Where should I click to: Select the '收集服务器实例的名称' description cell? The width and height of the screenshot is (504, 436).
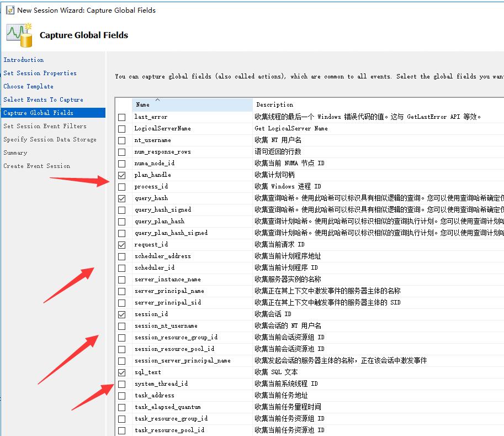(x=288, y=279)
